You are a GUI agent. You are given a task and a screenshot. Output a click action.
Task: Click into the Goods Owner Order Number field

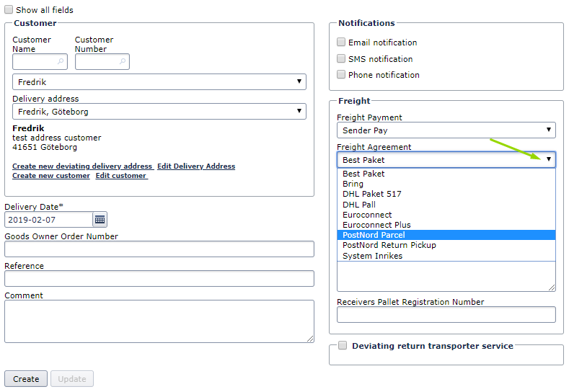[x=159, y=249]
